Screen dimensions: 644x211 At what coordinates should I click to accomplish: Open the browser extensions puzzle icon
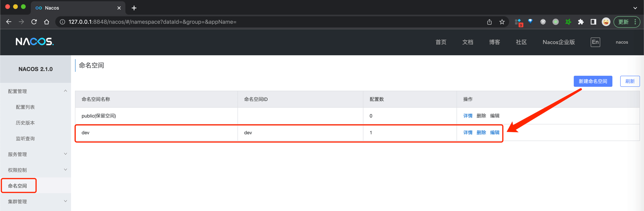pyautogui.click(x=581, y=22)
